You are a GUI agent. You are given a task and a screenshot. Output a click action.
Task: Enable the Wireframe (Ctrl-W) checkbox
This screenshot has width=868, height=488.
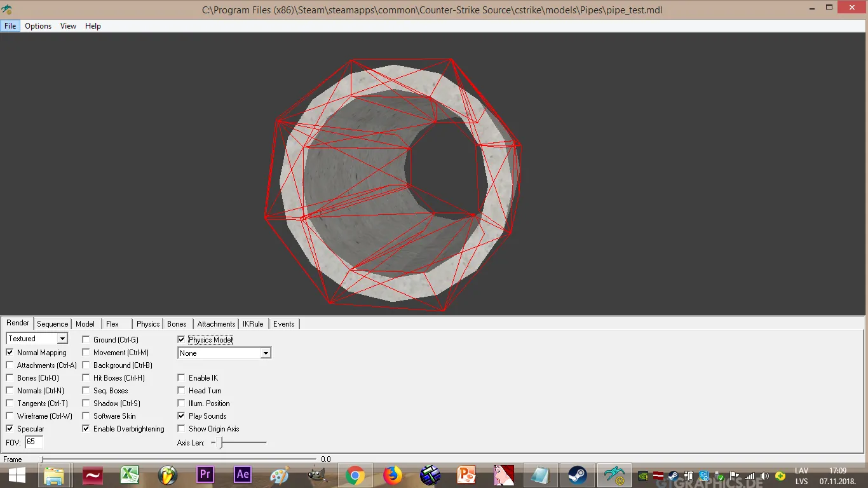coord(10,416)
